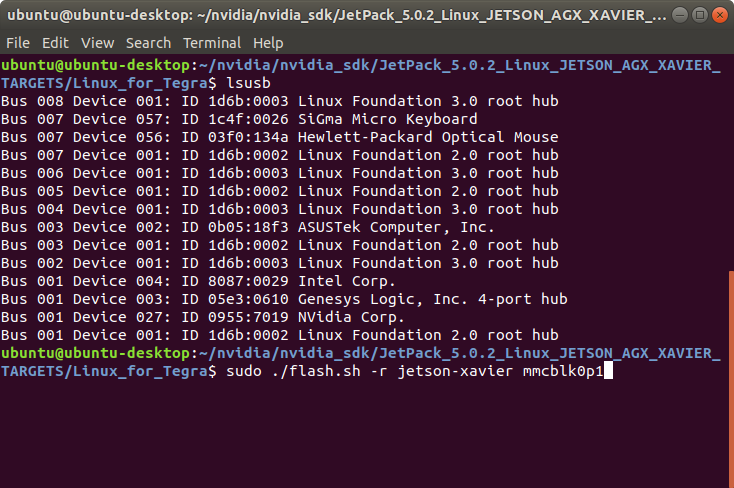
Task: Open the Search menu
Action: [x=148, y=43]
